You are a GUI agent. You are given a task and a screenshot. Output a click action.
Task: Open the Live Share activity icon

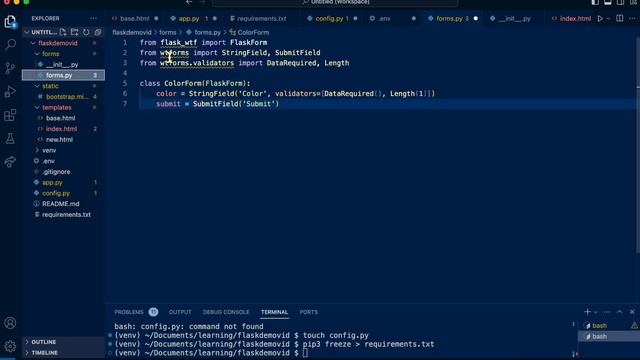(10, 162)
